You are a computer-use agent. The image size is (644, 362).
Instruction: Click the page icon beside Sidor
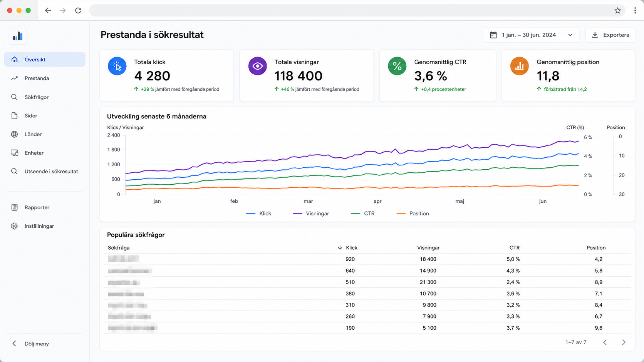(x=14, y=115)
